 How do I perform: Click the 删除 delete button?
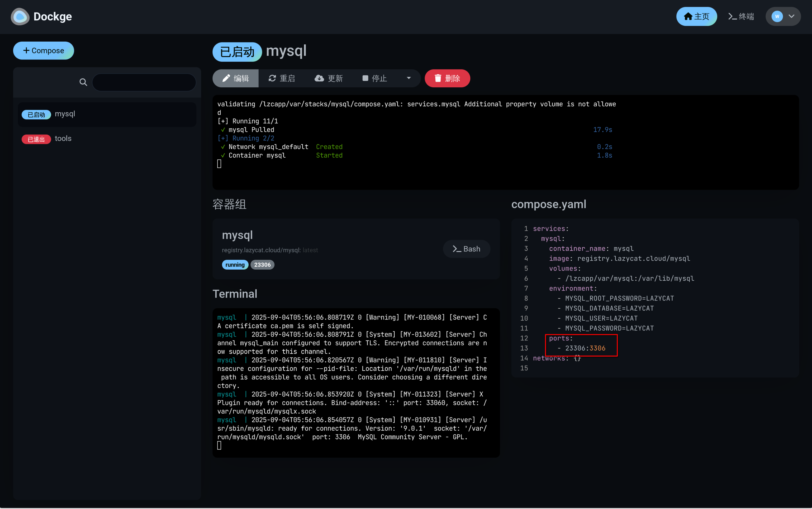coord(447,78)
